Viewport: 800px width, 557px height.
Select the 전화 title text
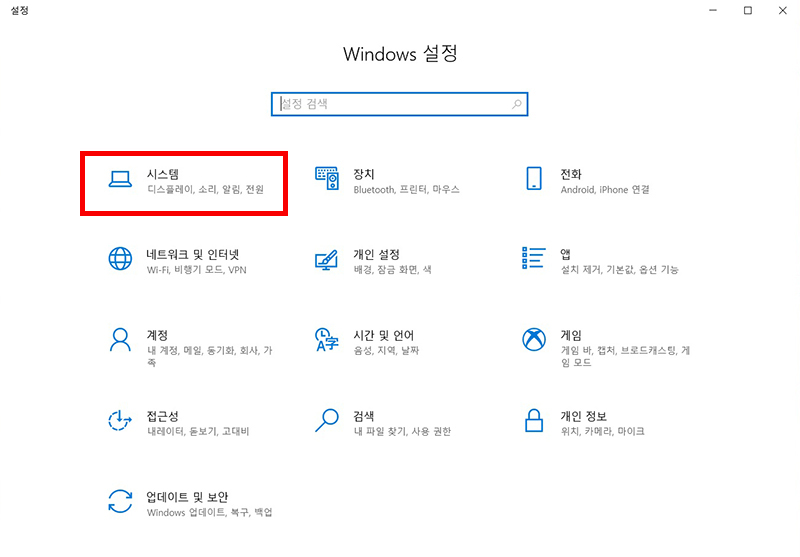pos(571,174)
